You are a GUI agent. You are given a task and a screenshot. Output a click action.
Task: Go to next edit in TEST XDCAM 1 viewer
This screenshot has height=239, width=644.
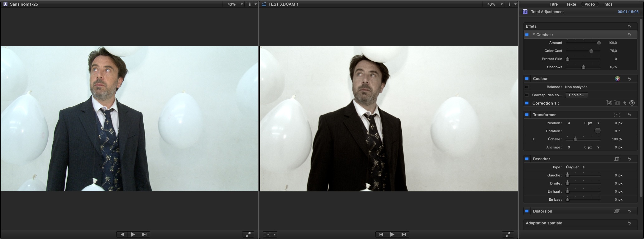[403, 234]
